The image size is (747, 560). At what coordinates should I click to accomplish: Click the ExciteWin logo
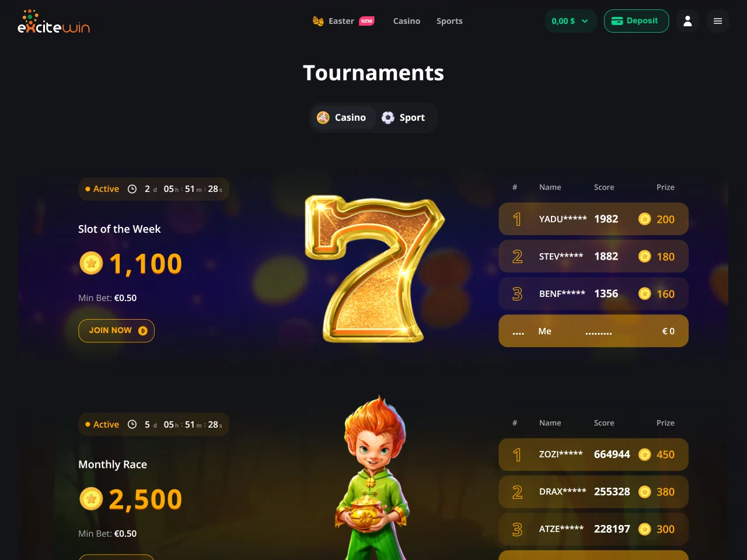click(x=54, y=22)
